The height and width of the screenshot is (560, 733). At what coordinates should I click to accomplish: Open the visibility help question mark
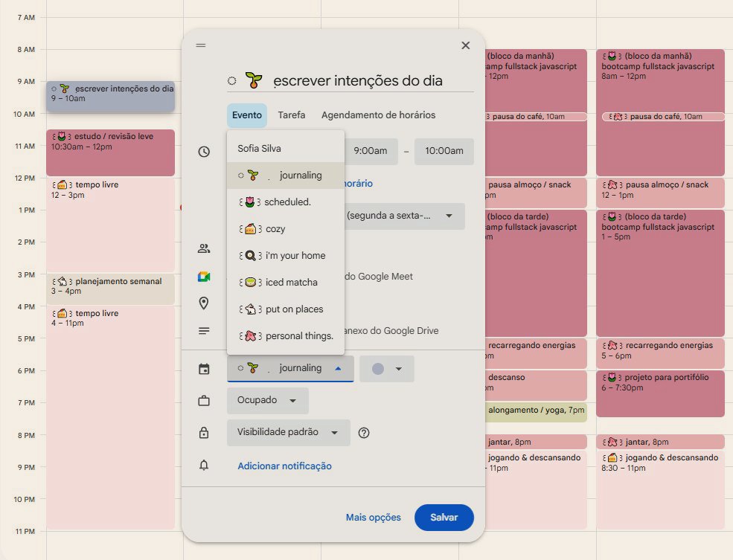coord(364,433)
